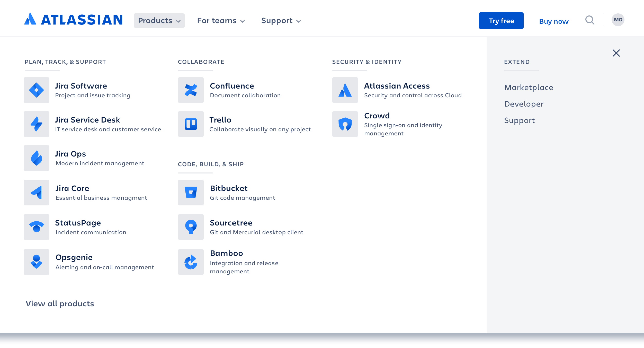
Task: Click the Bitbucket bucket icon
Action: coord(191,193)
